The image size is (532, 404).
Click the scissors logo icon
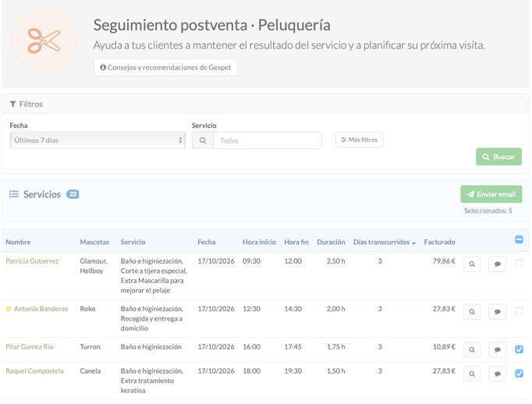click(44, 41)
